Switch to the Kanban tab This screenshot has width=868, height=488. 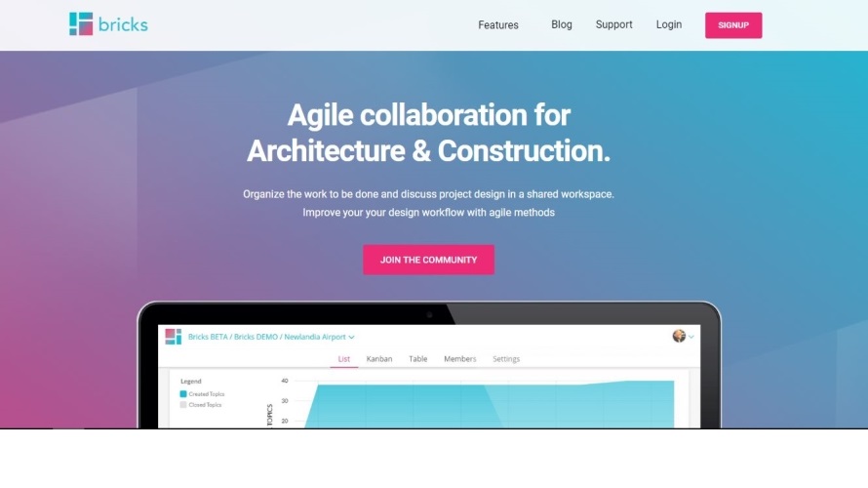379,359
